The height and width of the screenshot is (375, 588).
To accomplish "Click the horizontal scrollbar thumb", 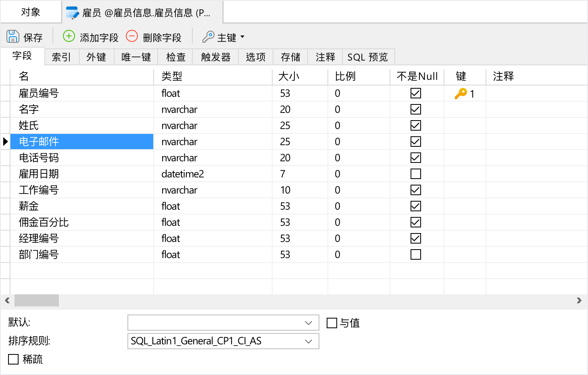I will [x=37, y=300].
